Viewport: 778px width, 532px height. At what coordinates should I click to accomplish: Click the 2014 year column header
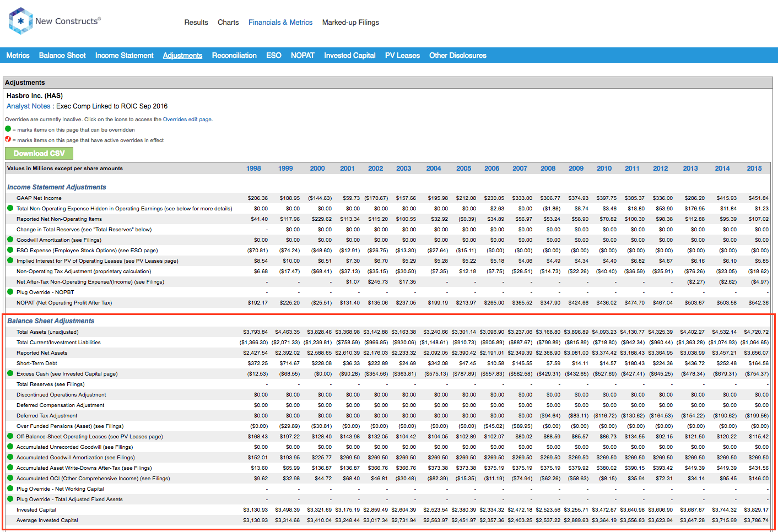pyautogui.click(x=722, y=169)
